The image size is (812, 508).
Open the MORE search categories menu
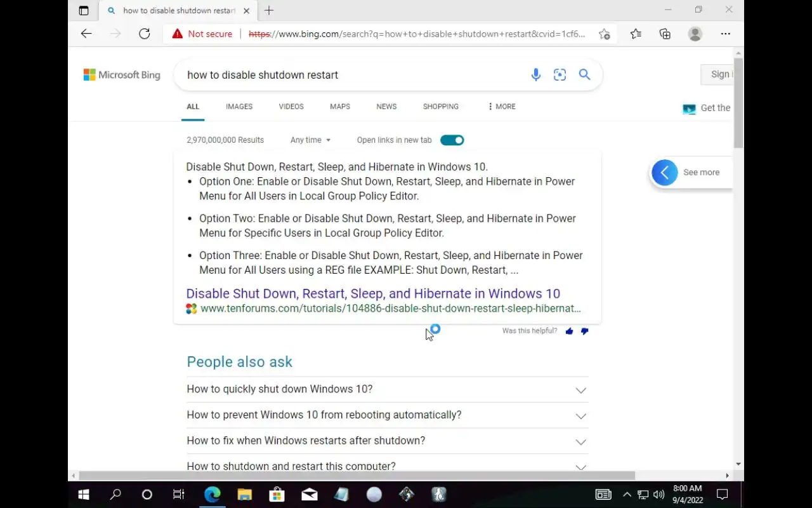click(502, 107)
